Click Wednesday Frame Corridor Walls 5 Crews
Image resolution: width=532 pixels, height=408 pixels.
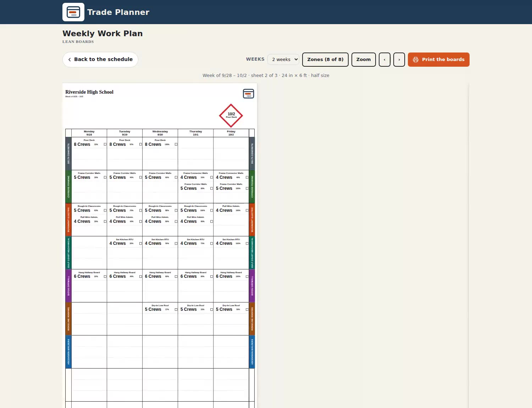point(160,176)
